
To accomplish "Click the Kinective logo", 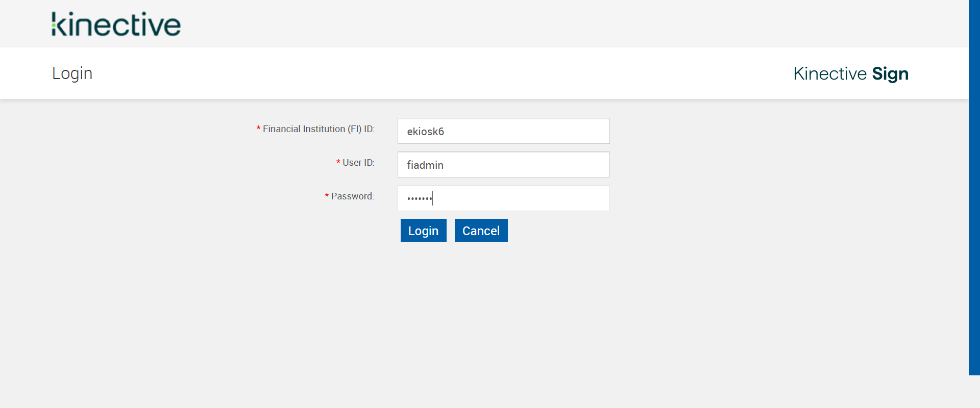I will click(x=116, y=24).
